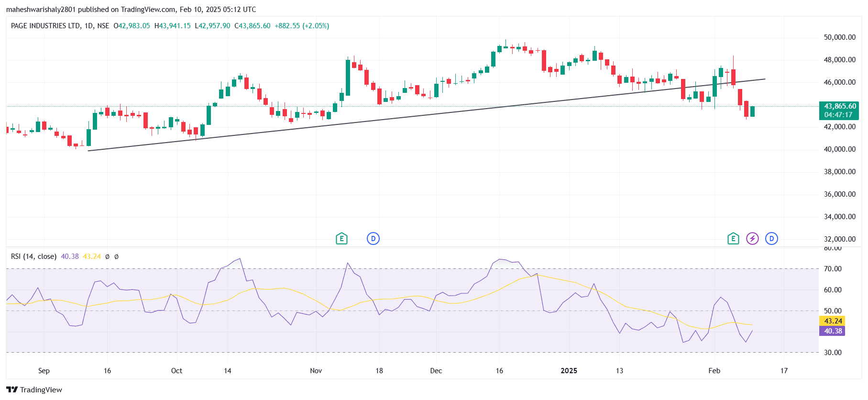The height and width of the screenshot is (400, 868).
Task: Click the 14 date label on time axis
Action: tap(228, 371)
